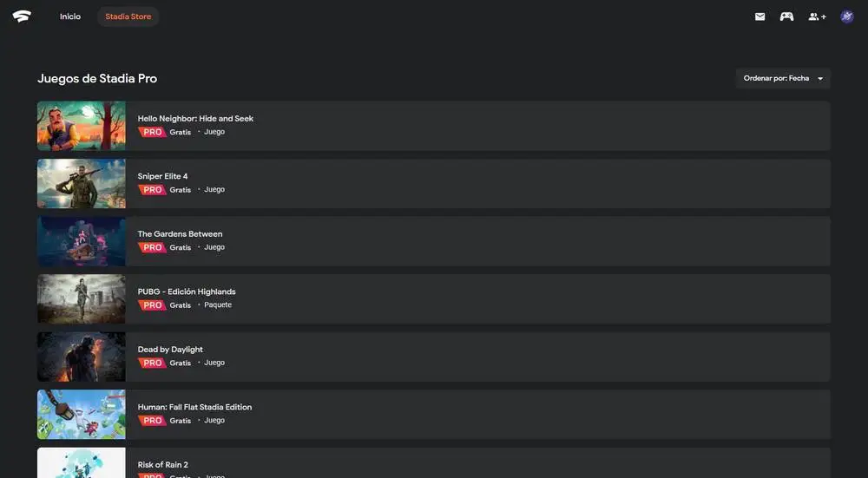Click the Dead by Daylight thumbnail

(x=82, y=357)
